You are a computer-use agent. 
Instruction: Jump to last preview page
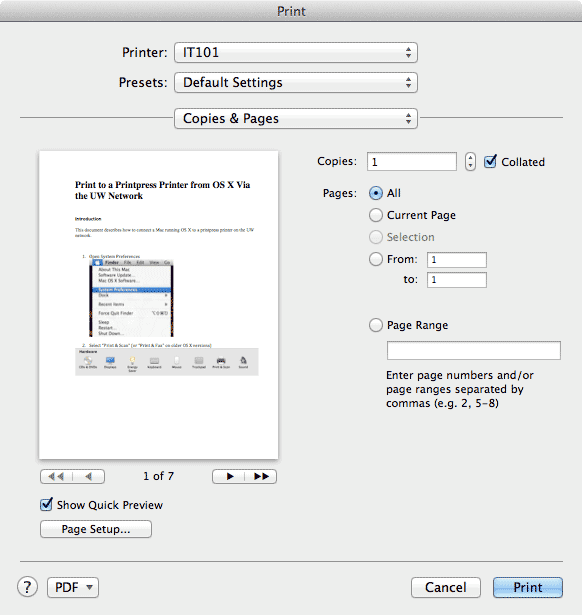(261, 477)
